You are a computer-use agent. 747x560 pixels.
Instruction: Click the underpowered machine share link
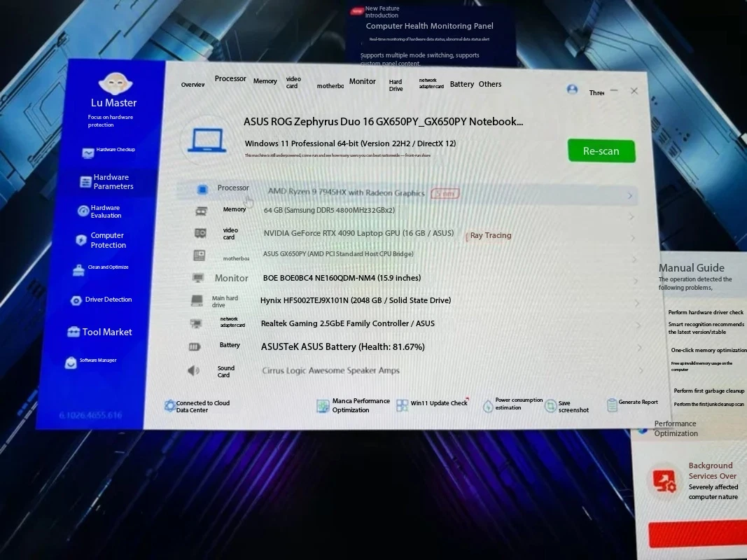coord(337,155)
